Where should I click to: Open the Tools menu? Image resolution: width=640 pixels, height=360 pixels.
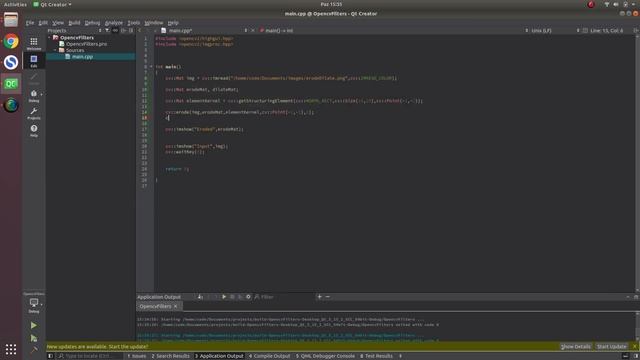point(133,23)
